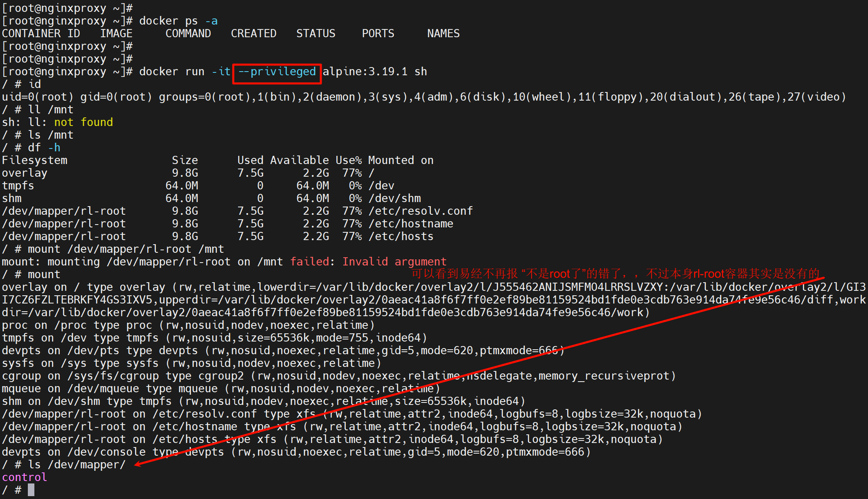Click the CONTAINER ID column header
Viewport: 868px width, 499px height.
click(41, 34)
